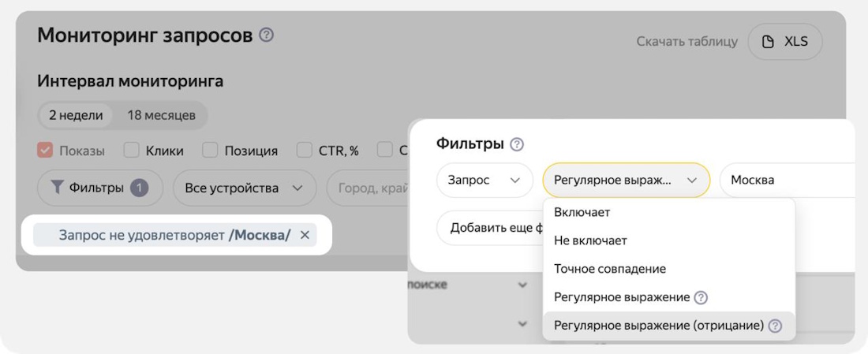
Task: Click help icon for Регулярное выражение (отрицание)
Action: pyautogui.click(x=775, y=326)
